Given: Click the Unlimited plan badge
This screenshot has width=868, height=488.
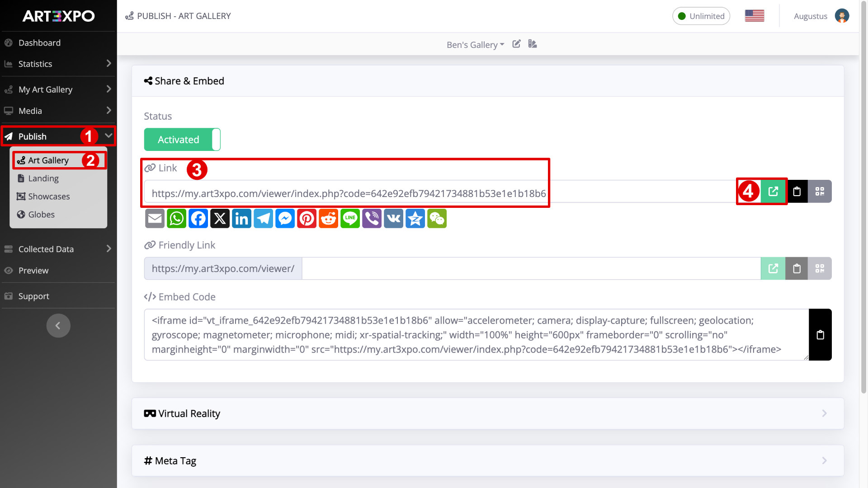Looking at the screenshot, I should tap(701, 16).
